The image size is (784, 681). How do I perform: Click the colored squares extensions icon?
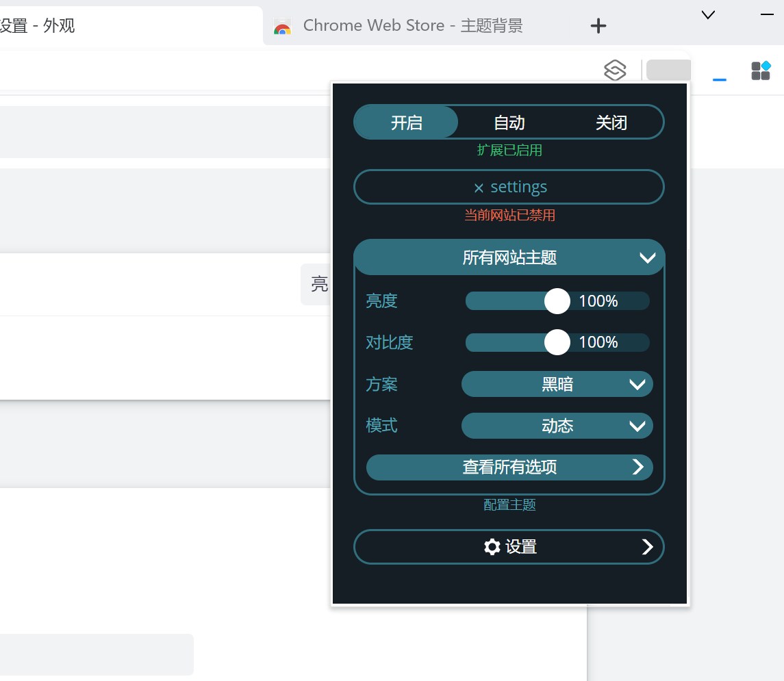(761, 71)
